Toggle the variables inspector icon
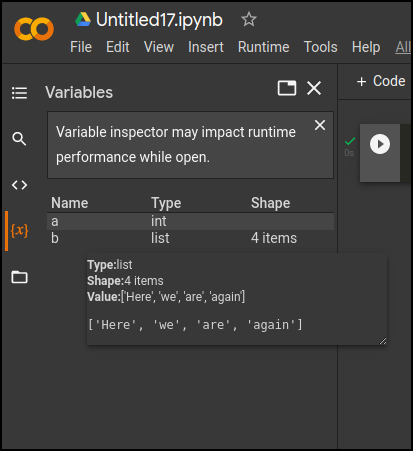Screen dimensions: 413x451 [x=19, y=231]
